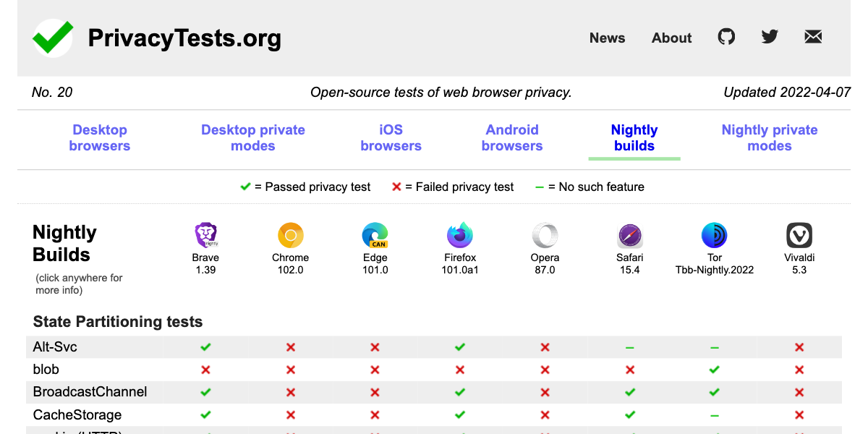
Task: Click the Twitter bird icon
Action: 770,36
